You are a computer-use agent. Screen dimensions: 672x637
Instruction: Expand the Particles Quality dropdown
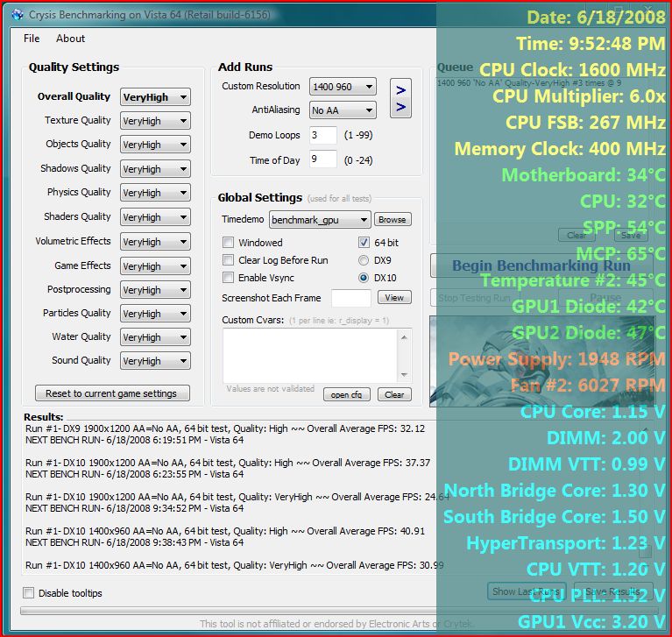click(155, 314)
